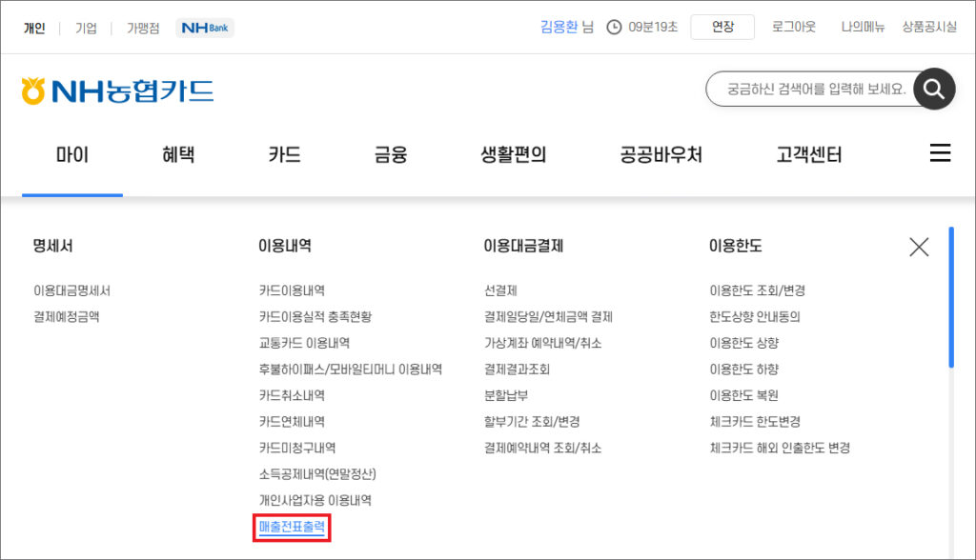Open the hamburger full menu icon
Screen dimensions: 976x560
coord(940,153)
